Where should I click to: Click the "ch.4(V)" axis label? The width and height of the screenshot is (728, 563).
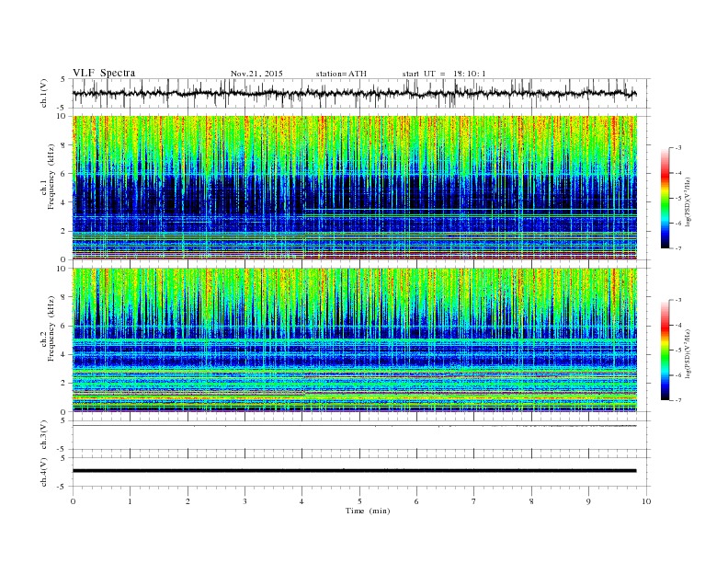tap(44, 472)
